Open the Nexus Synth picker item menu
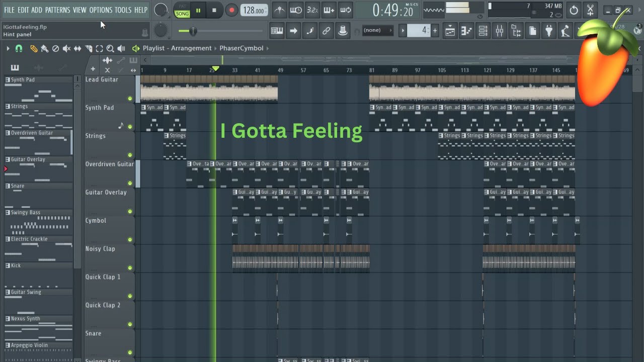 click(8, 319)
